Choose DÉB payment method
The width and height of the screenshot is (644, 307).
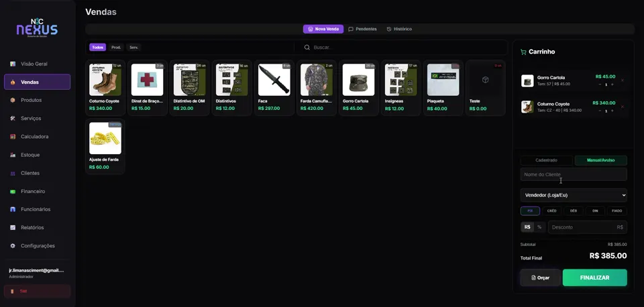[x=574, y=211]
